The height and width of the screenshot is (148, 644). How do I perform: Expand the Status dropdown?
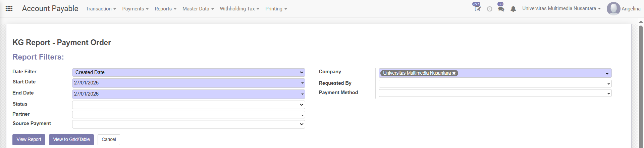[189, 105]
